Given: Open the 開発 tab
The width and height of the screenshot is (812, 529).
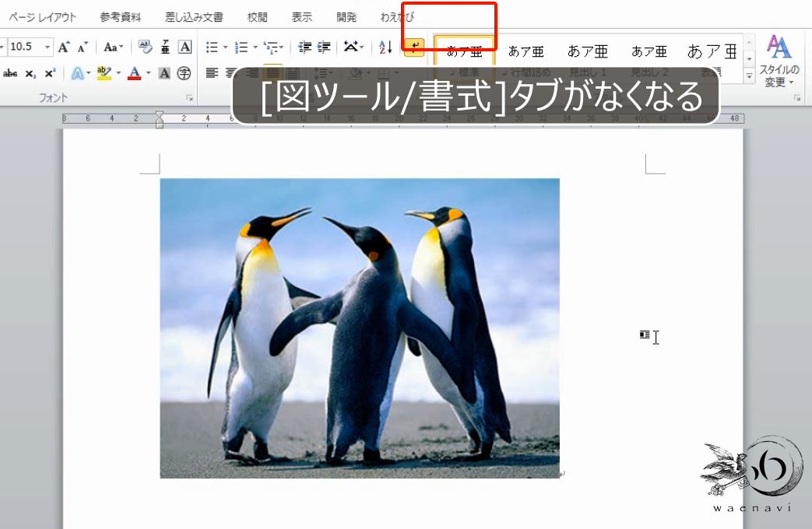Looking at the screenshot, I should coord(346,17).
